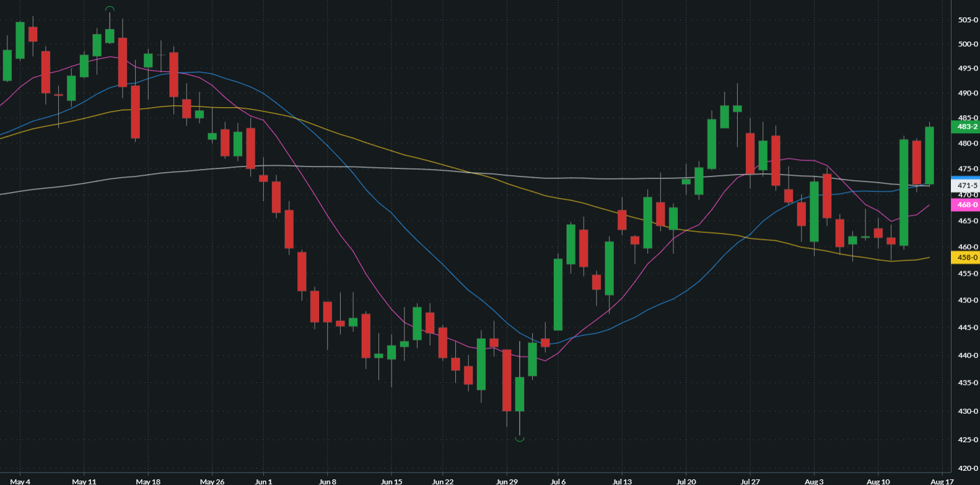Image resolution: width=980 pixels, height=485 pixels.
Task: Click the Jul 27 date label
Action: pyautogui.click(x=750, y=481)
